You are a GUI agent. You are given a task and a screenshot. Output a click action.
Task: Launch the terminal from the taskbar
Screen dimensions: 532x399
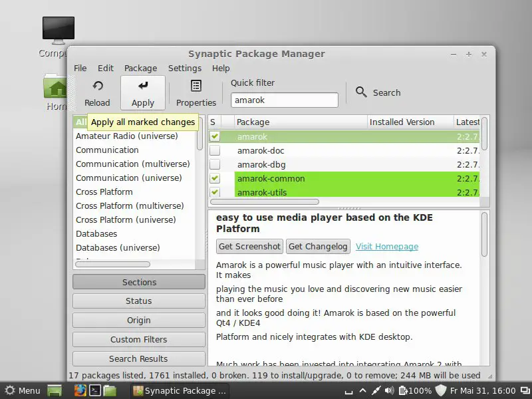(94, 390)
